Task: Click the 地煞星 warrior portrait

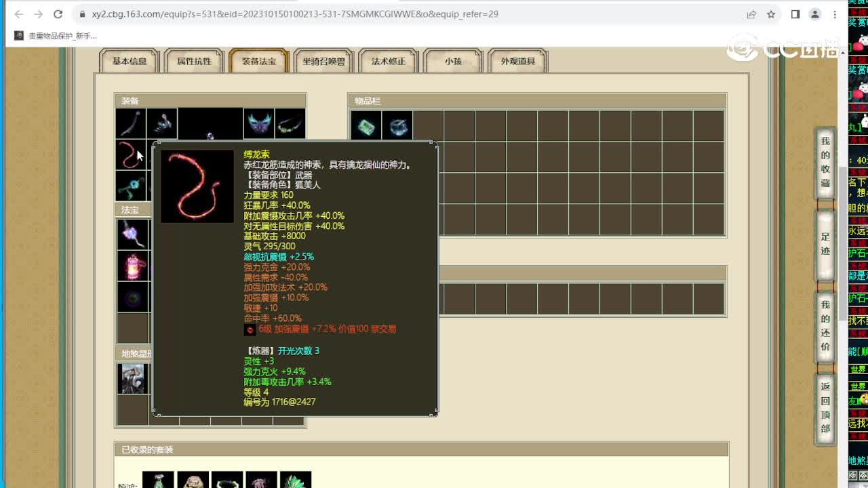Action: coord(133,379)
